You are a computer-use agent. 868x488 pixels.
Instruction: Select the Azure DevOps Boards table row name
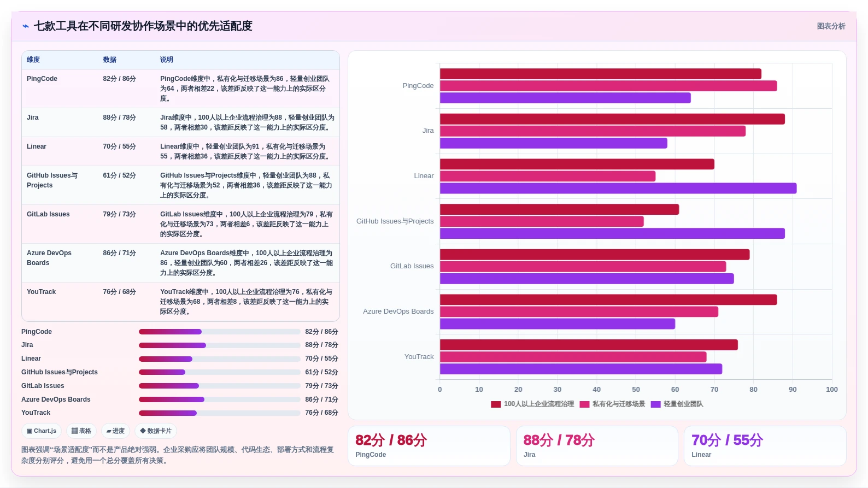point(49,258)
